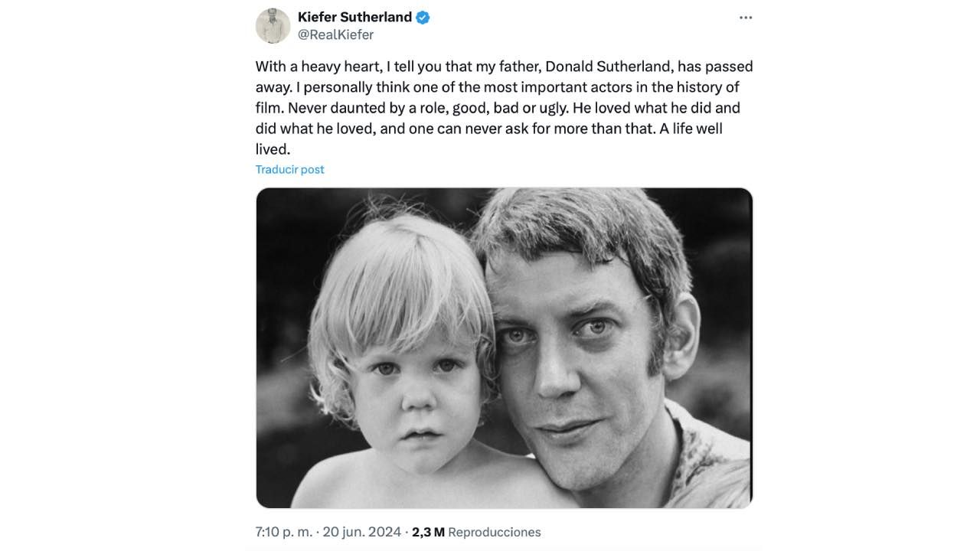Open Kiefer Sutherland's profile avatar picture

click(x=273, y=26)
